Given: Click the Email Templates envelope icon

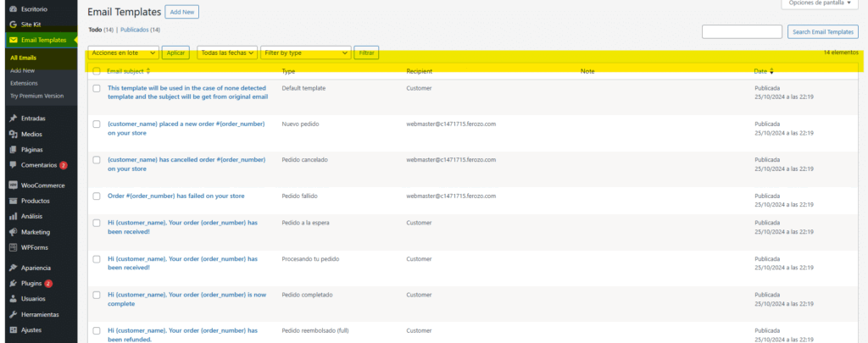Looking at the screenshot, I should coord(14,40).
